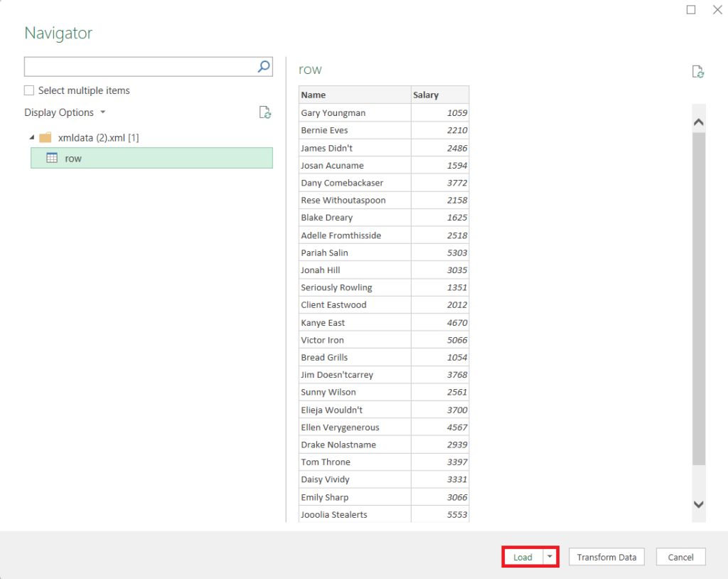This screenshot has width=728, height=579.
Task: Click the table icon beside row
Action: pos(52,158)
